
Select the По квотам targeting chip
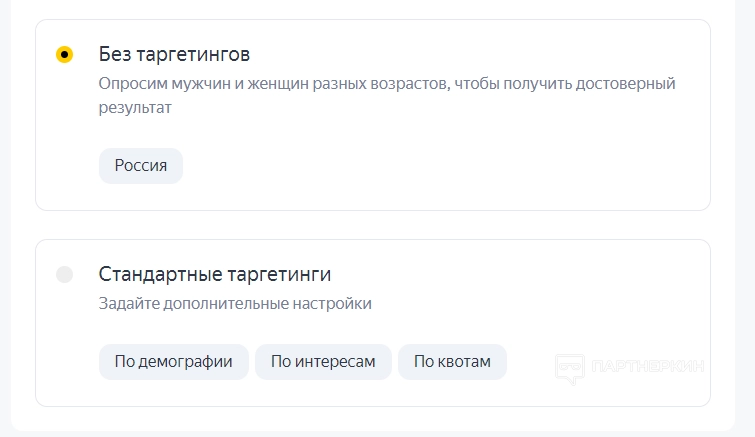(x=452, y=362)
